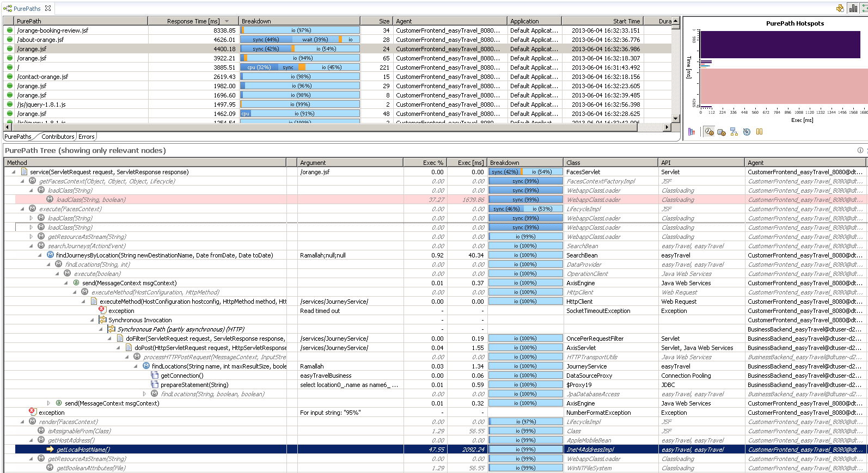Click the large dark purple hotspot bar
The height and width of the screenshot is (473, 868).
coord(780,44)
